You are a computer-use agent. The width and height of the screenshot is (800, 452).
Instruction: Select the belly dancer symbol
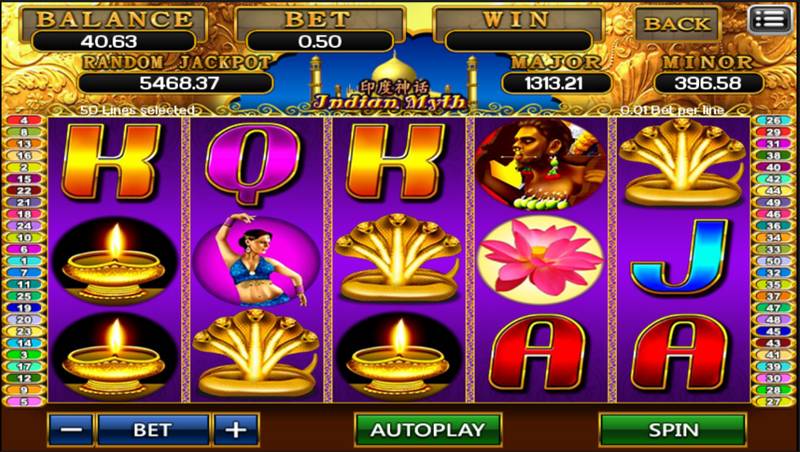256,260
